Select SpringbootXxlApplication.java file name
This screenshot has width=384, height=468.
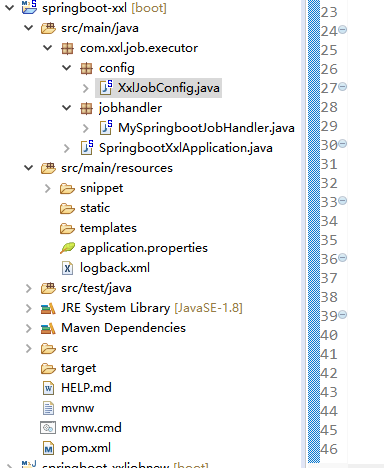click(x=186, y=148)
